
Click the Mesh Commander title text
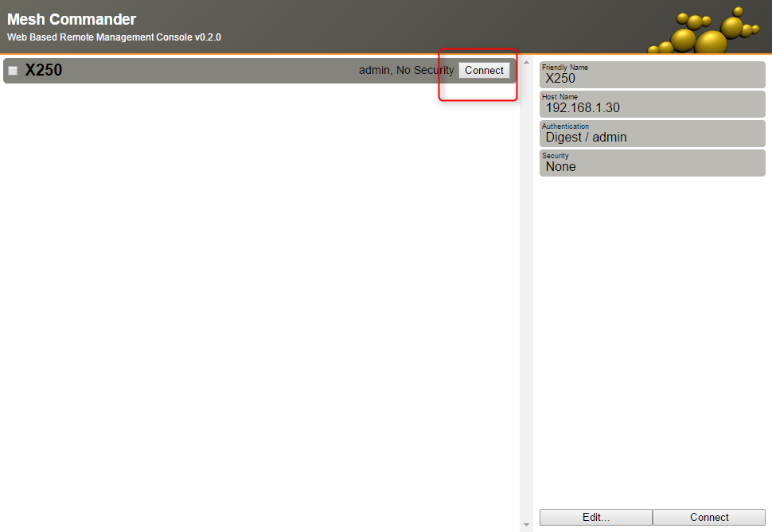[72, 20]
